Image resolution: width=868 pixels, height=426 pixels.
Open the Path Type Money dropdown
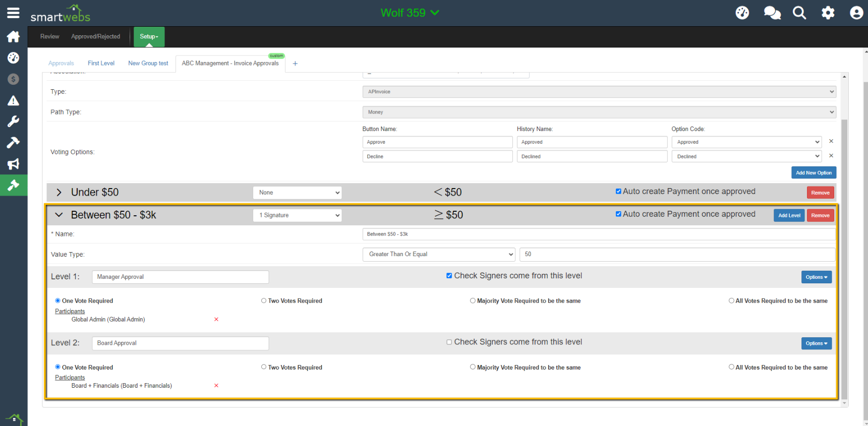[x=599, y=112]
